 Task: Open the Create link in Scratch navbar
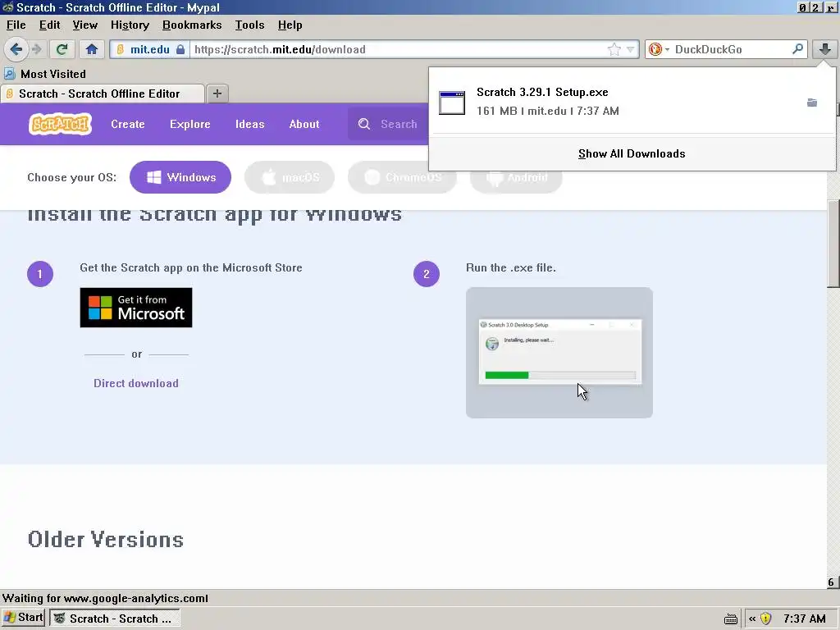click(x=128, y=124)
